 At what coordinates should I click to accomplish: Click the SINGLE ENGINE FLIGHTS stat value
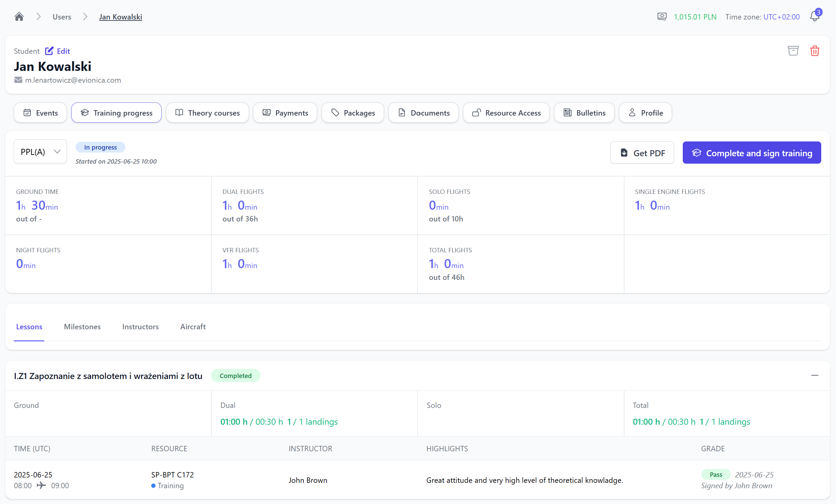[652, 206]
